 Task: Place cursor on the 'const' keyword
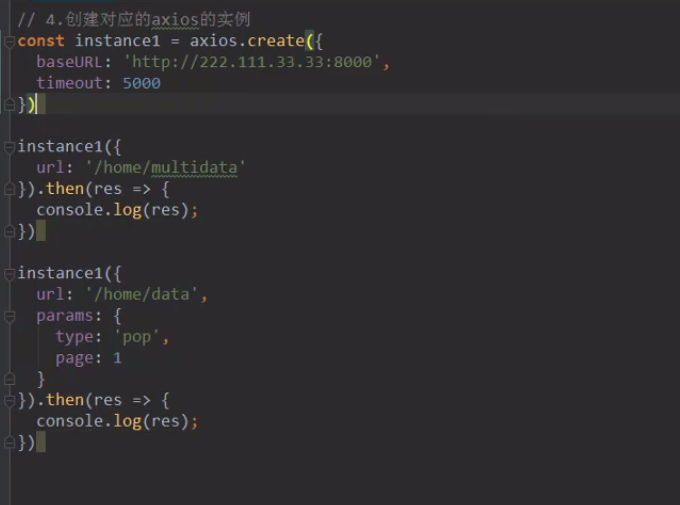pyautogui.click(x=41, y=41)
